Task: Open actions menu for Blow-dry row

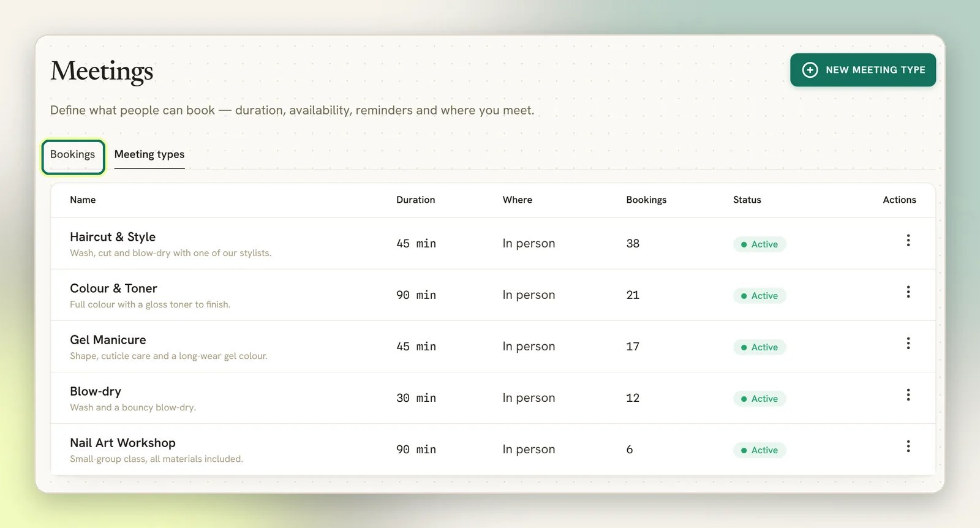Action: tap(908, 394)
